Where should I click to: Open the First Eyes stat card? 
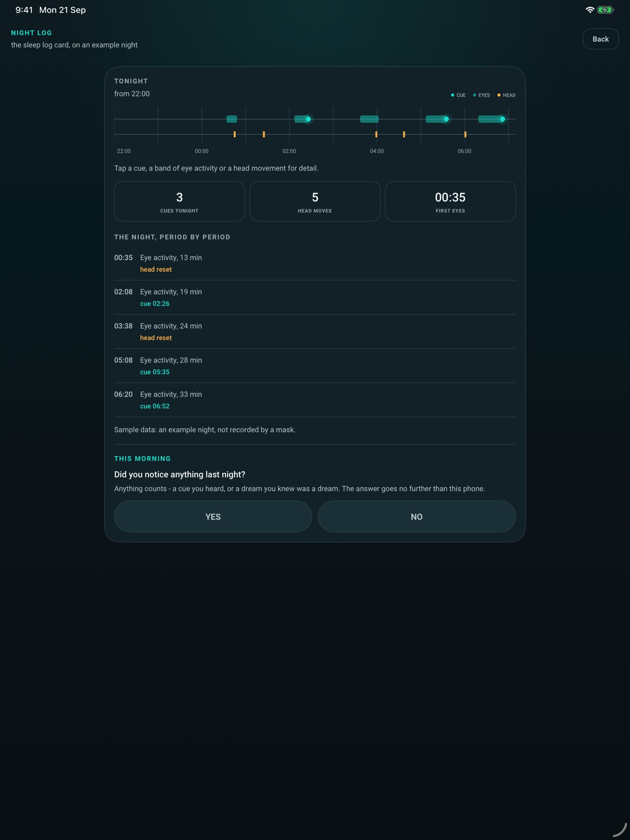pyautogui.click(x=450, y=201)
